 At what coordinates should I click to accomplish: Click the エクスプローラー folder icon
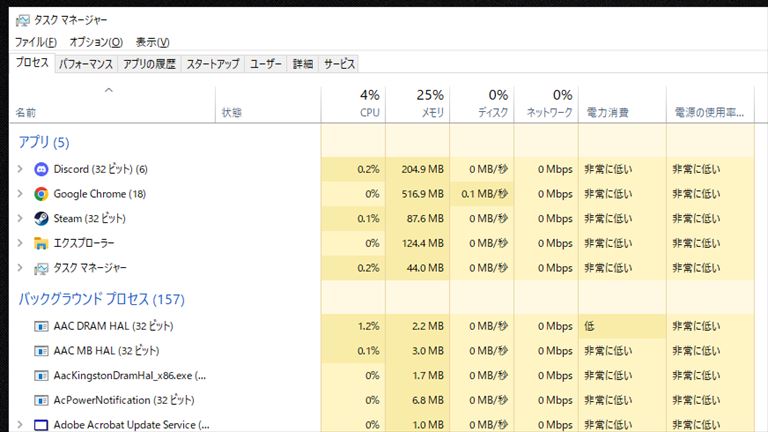pyautogui.click(x=41, y=243)
